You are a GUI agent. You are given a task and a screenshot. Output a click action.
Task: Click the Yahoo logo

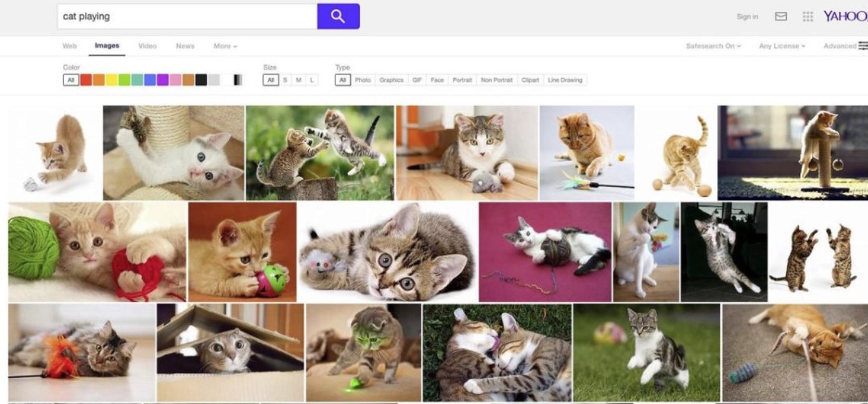click(x=845, y=16)
